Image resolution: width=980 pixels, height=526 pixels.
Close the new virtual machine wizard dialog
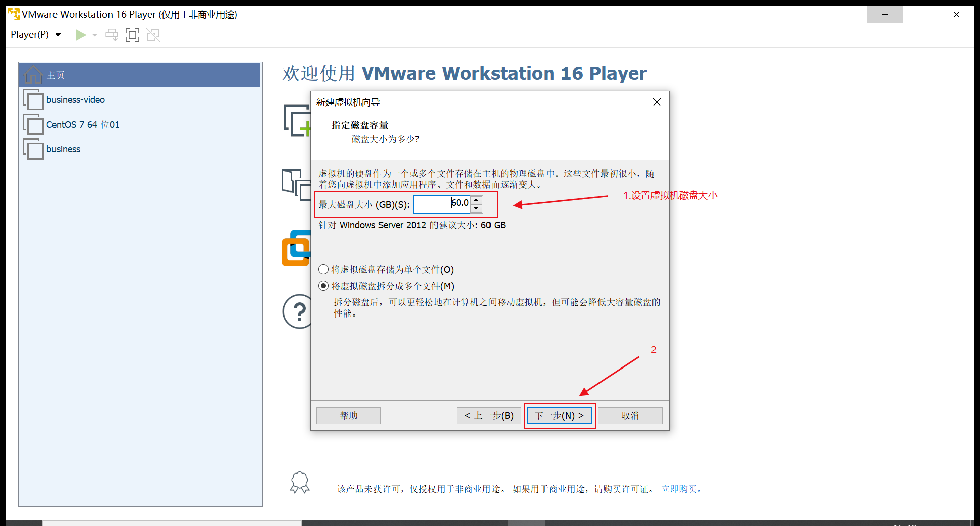[x=657, y=102]
